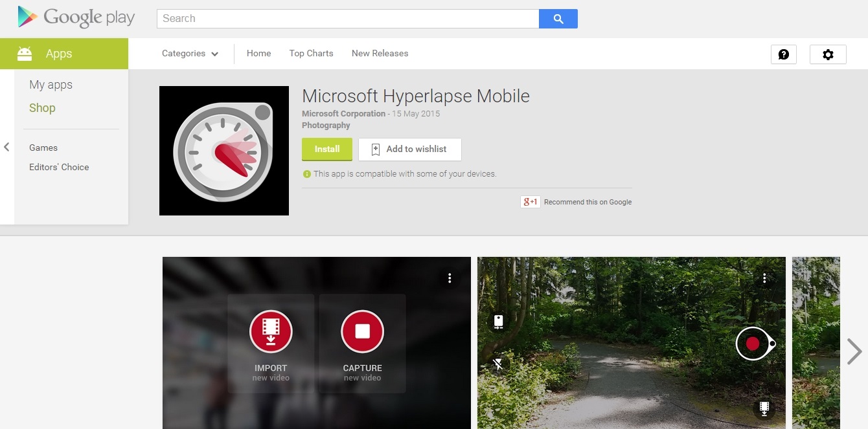Collapse the sidebar with the left chevron
The height and width of the screenshot is (429, 868).
pos(6,147)
